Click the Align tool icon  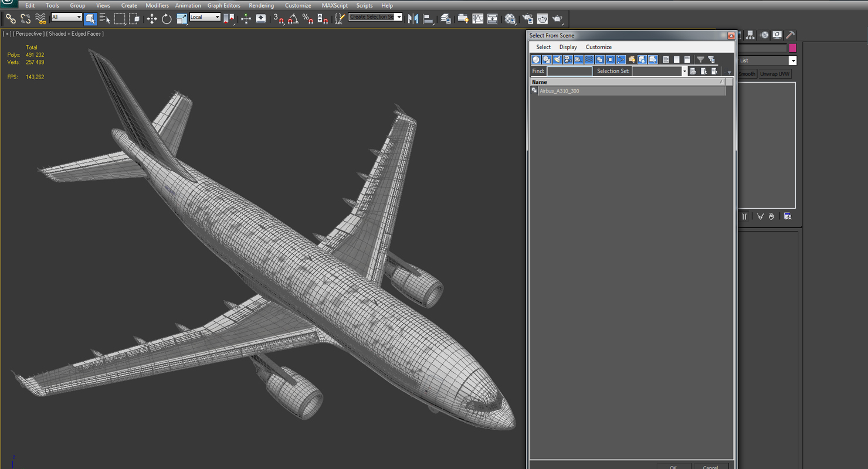point(429,19)
